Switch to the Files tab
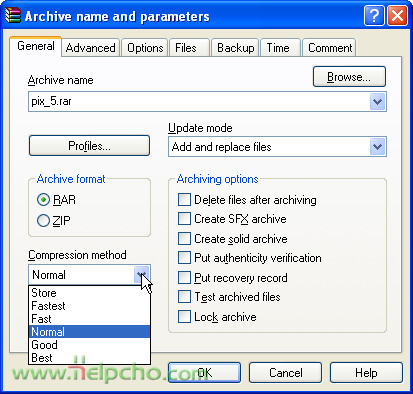The image size is (413, 394). [x=189, y=48]
